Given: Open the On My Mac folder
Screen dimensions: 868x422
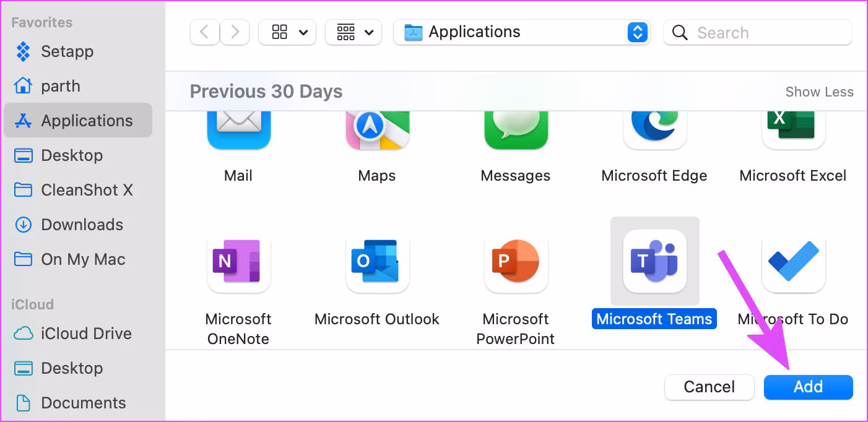Looking at the screenshot, I should (69, 259).
